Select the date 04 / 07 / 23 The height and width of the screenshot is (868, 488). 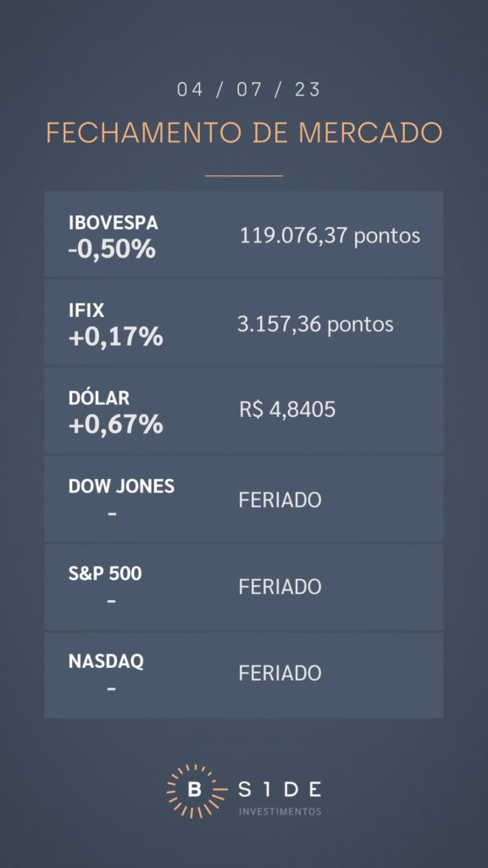click(x=249, y=90)
